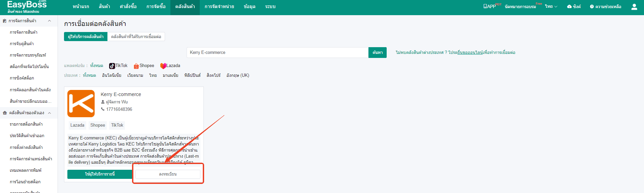644x193 pixels.
Task: Filter by country อินโดนีเซีย
Action: [111, 75]
